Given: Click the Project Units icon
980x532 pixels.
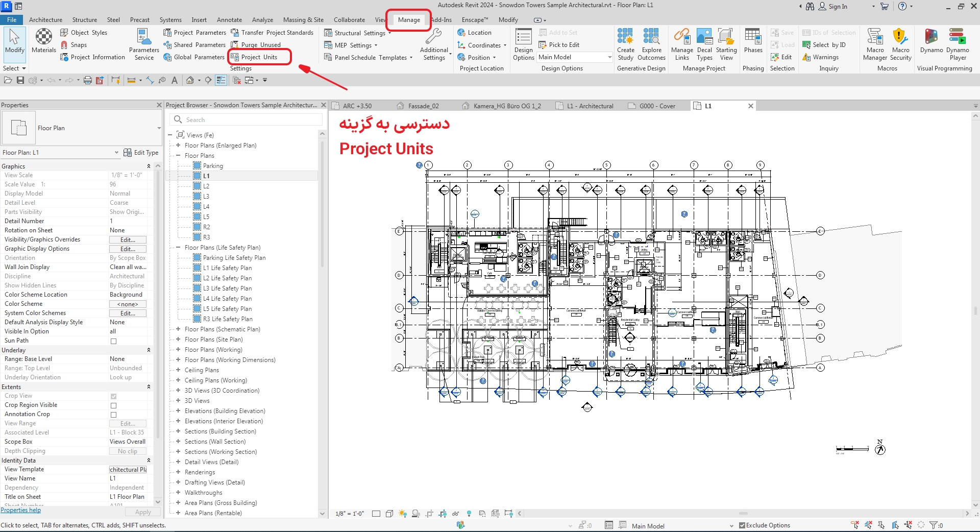Looking at the screenshot, I should 235,57.
